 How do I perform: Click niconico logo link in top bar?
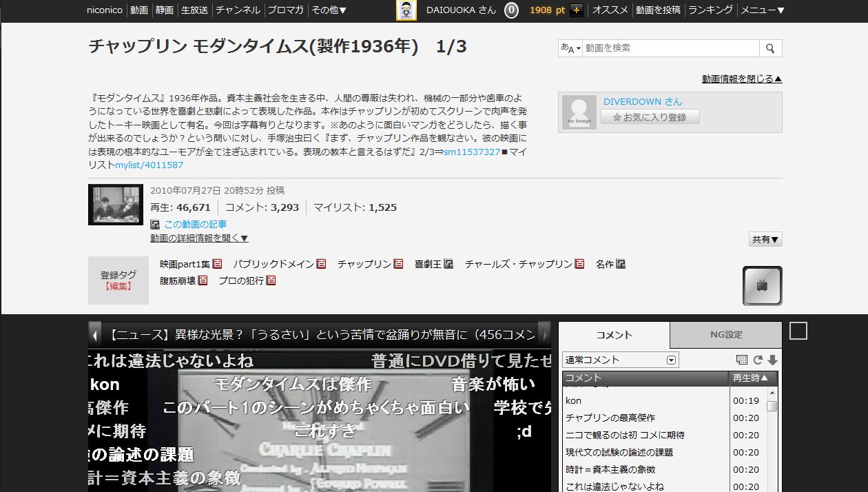[105, 10]
